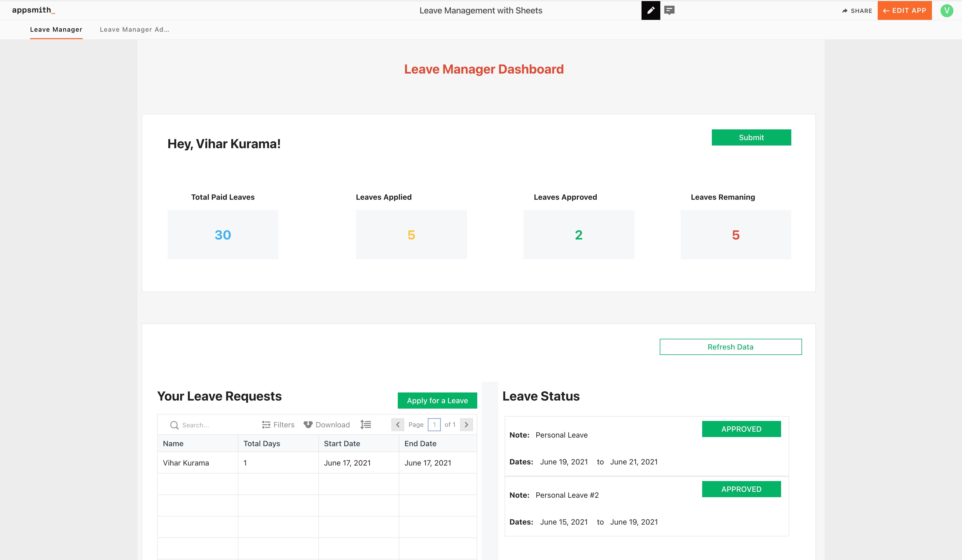Go to previous table page arrow

[x=398, y=424]
